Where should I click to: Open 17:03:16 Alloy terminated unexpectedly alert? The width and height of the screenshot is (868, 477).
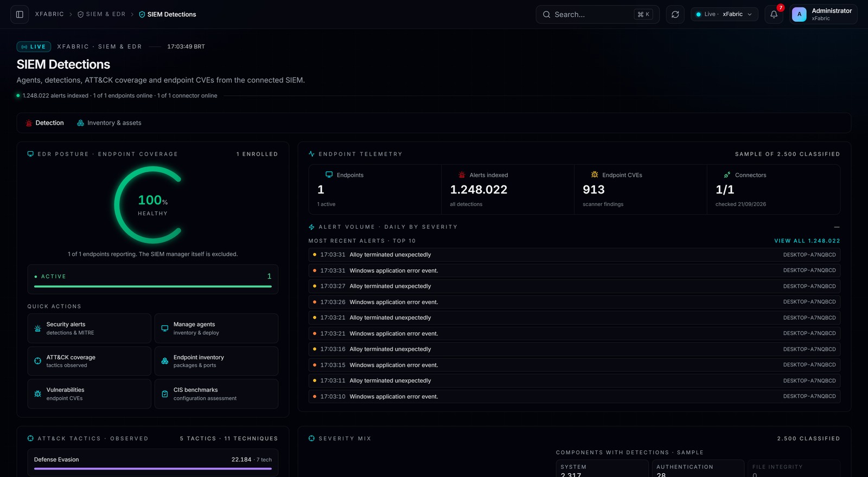575,349
